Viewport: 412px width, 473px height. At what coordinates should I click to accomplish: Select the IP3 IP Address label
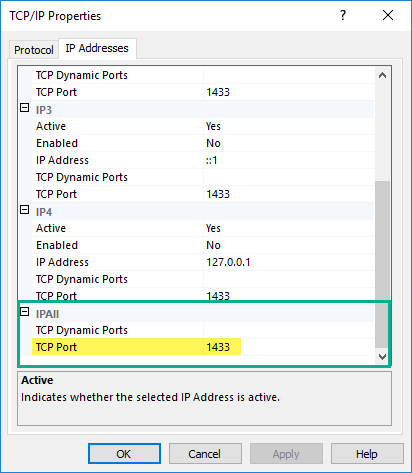click(62, 160)
